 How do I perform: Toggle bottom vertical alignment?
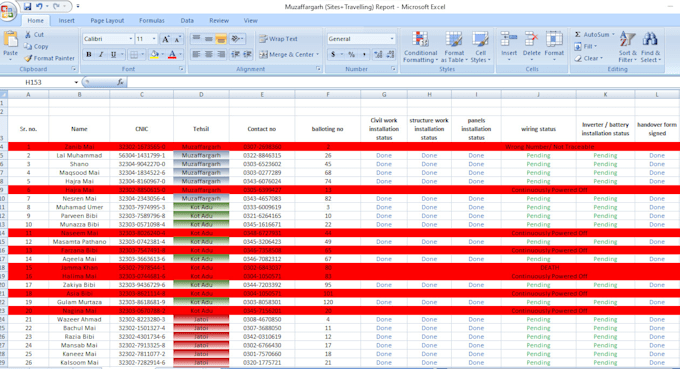pos(221,39)
